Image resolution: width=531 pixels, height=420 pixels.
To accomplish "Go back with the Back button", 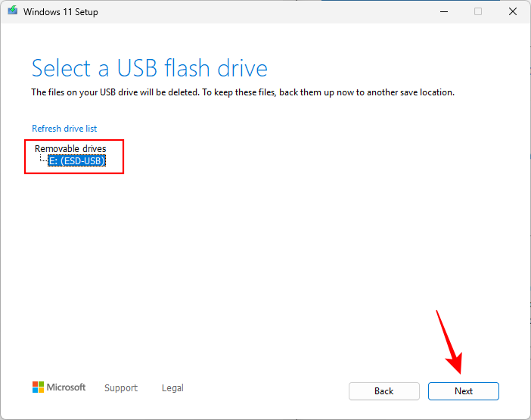I will pos(383,391).
